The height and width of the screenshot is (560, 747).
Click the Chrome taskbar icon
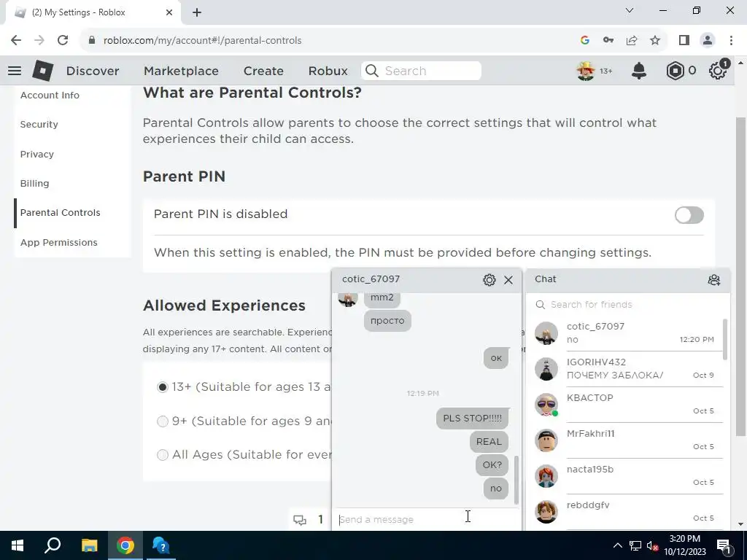click(x=125, y=545)
